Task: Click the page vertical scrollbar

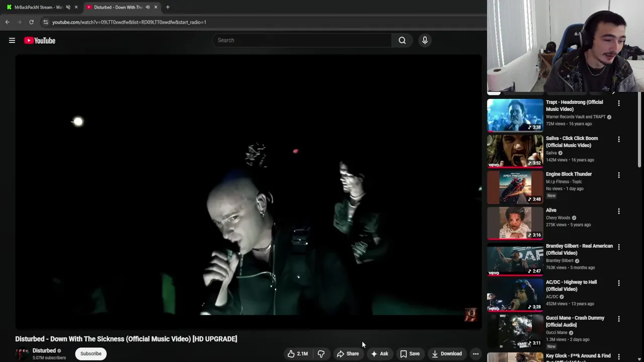Action: [640, 131]
